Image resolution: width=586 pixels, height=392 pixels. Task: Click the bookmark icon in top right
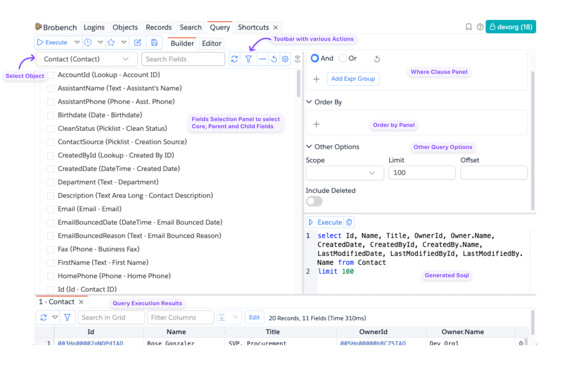pos(468,27)
